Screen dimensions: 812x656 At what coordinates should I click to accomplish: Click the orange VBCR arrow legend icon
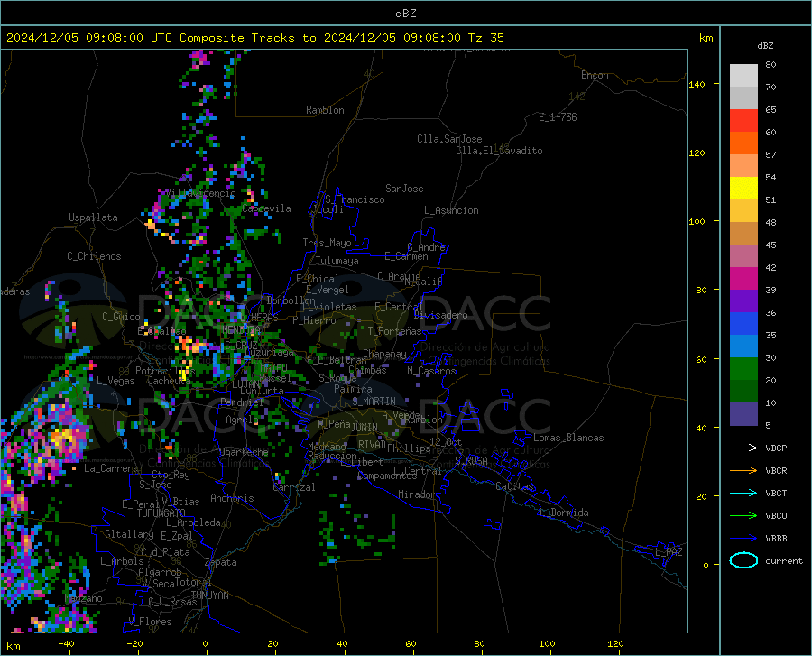[743, 471]
